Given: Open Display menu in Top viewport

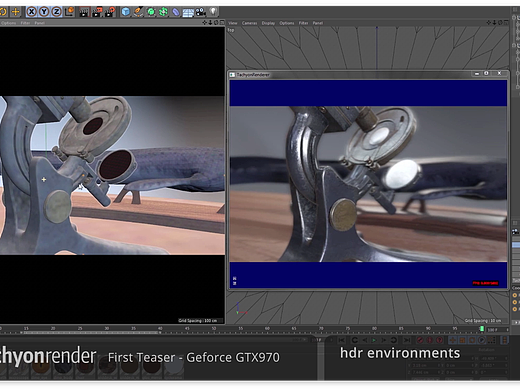Looking at the screenshot, I should point(268,23).
